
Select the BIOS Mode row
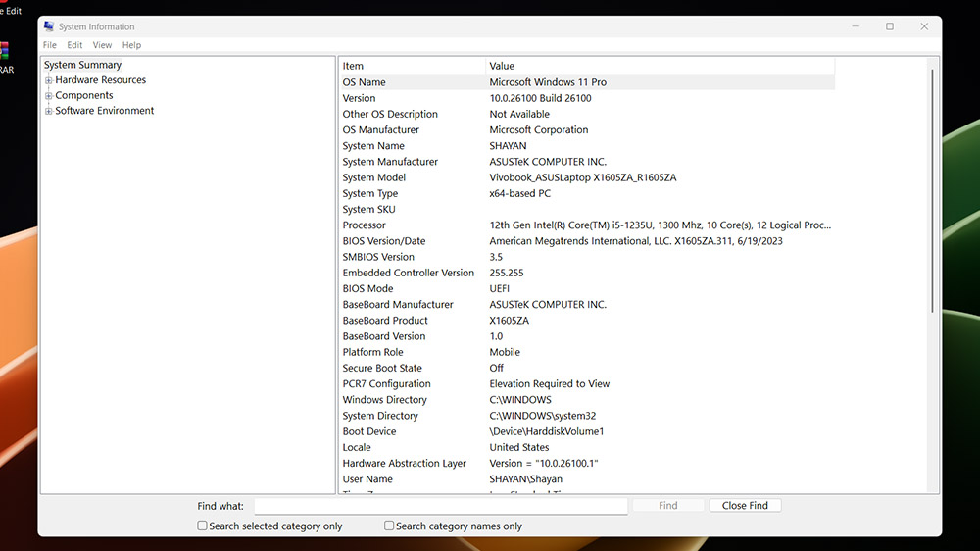click(x=587, y=289)
